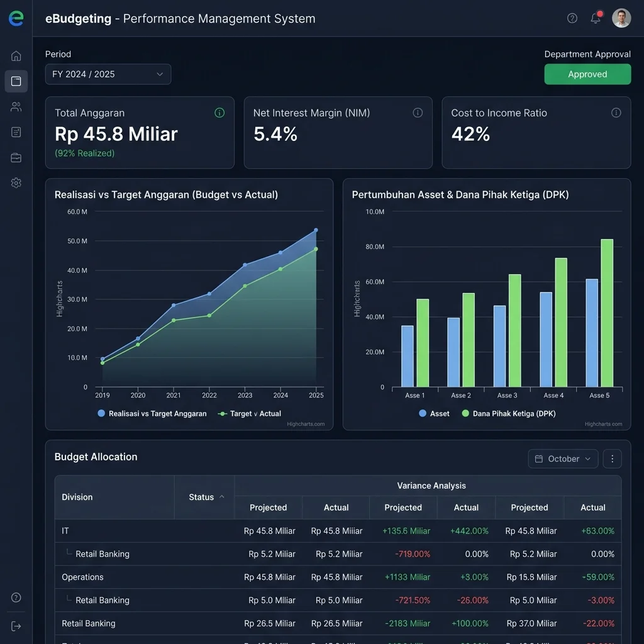Viewport: 644px width, 644px height.
Task: Click the +1133 Miliar value
Action: [407, 577]
